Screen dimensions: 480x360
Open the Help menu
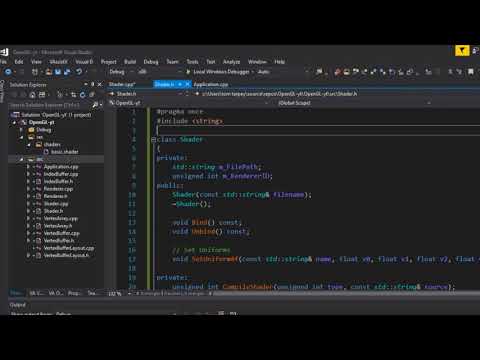point(280,62)
